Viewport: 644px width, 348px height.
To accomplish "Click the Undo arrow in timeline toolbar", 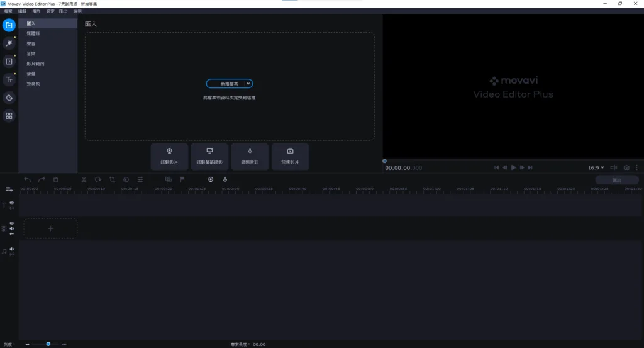I will point(28,179).
